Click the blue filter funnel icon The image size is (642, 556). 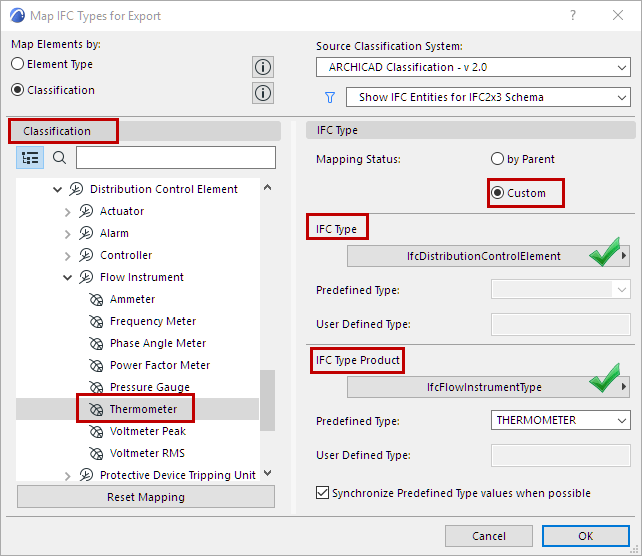[329, 98]
